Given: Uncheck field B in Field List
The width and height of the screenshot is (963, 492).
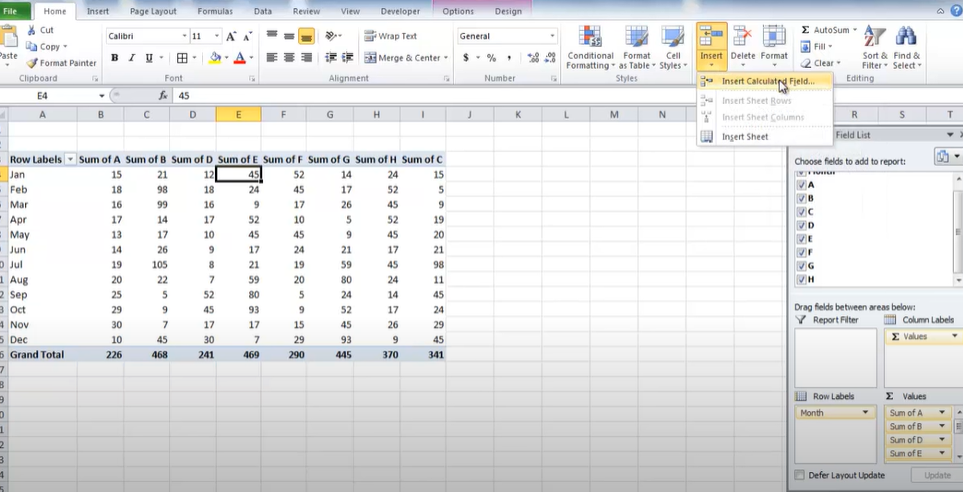Looking at the screenshot, I should (801, 198).
